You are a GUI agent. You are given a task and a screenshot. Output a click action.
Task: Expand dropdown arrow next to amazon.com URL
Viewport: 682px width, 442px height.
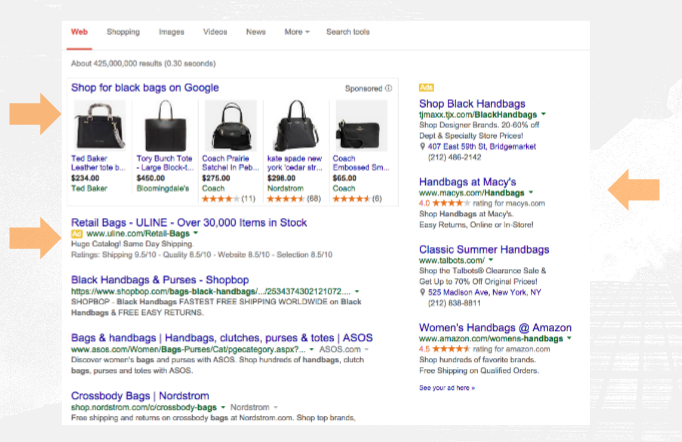click(569, 338)
